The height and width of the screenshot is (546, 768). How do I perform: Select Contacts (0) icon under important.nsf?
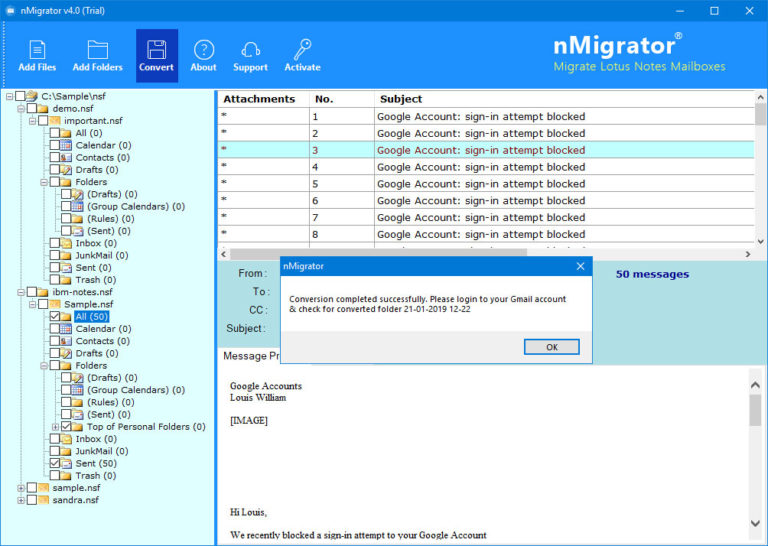[66, 158]
